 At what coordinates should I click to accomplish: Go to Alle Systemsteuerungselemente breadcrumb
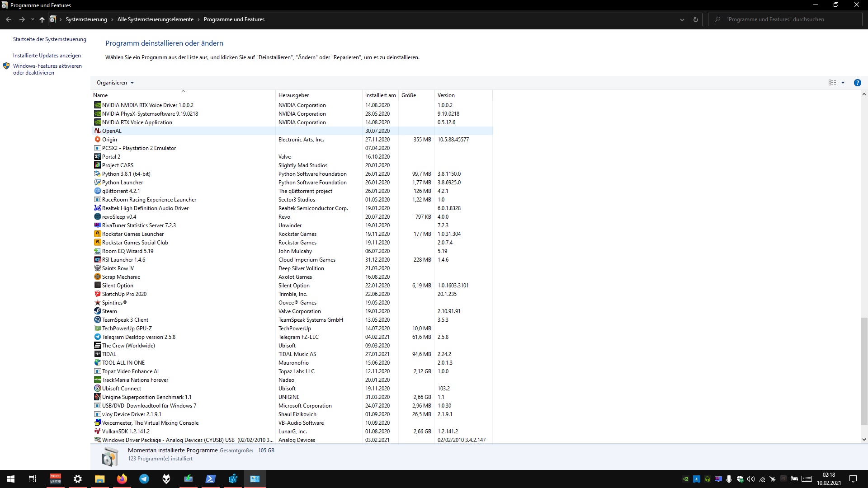click(156, 19)
